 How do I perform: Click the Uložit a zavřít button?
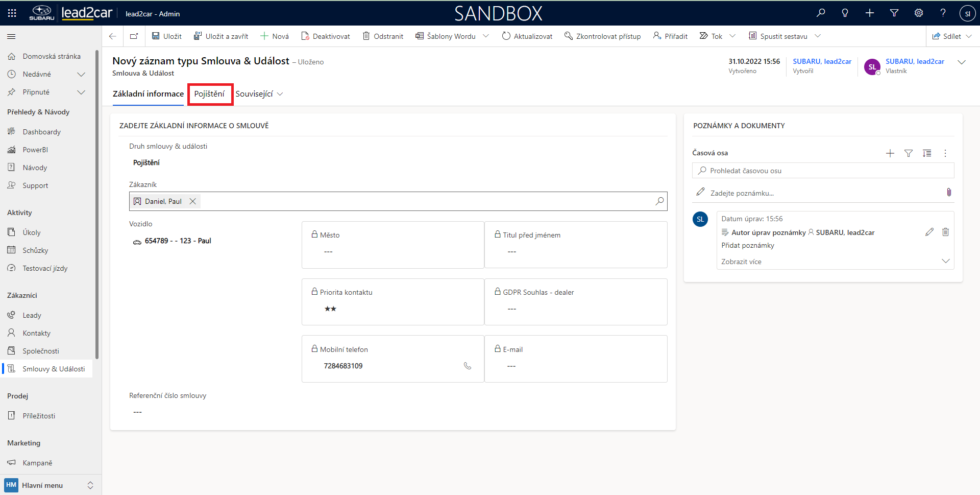(221, 36)
